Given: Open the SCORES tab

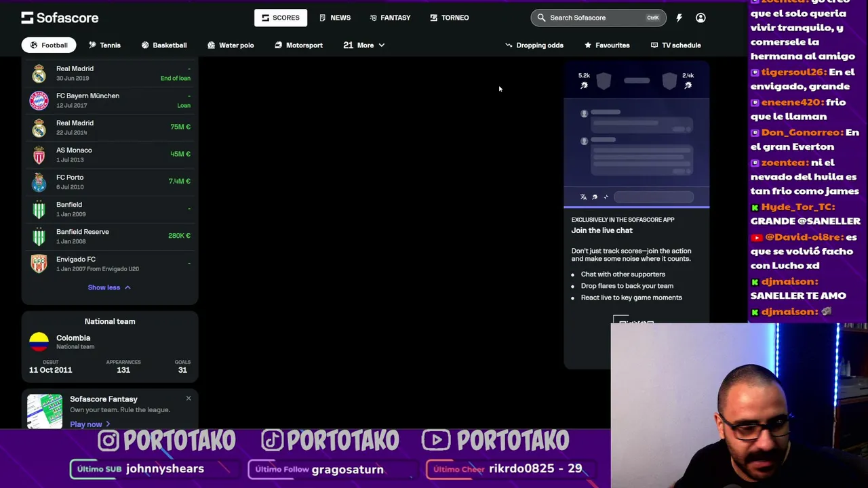Looking at the screenshot, I should coord(281,18).
